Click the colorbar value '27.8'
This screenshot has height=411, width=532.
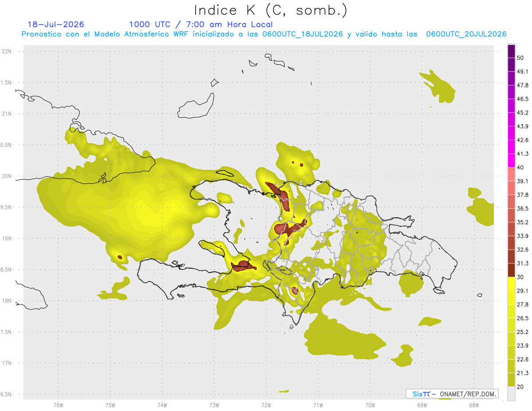pyautogui.click(x=523, y=305)
